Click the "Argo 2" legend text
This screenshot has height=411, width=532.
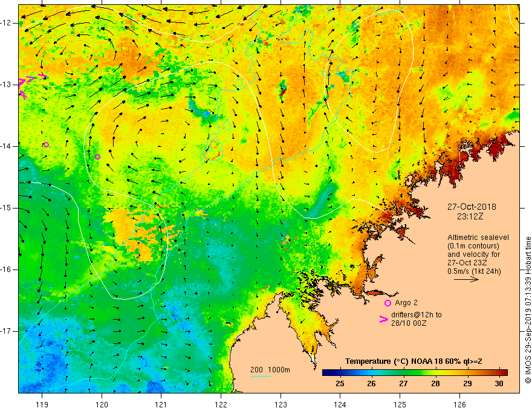(x=406, y=302)
